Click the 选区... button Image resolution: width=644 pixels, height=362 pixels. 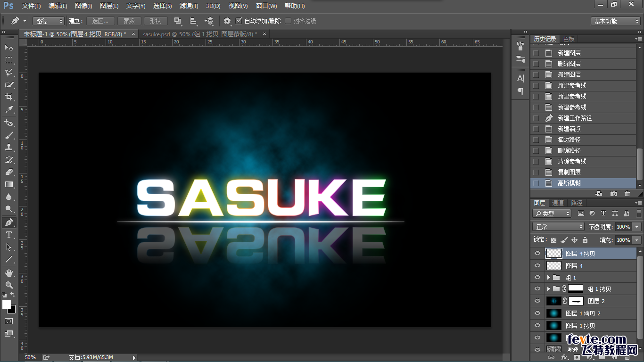100,21
